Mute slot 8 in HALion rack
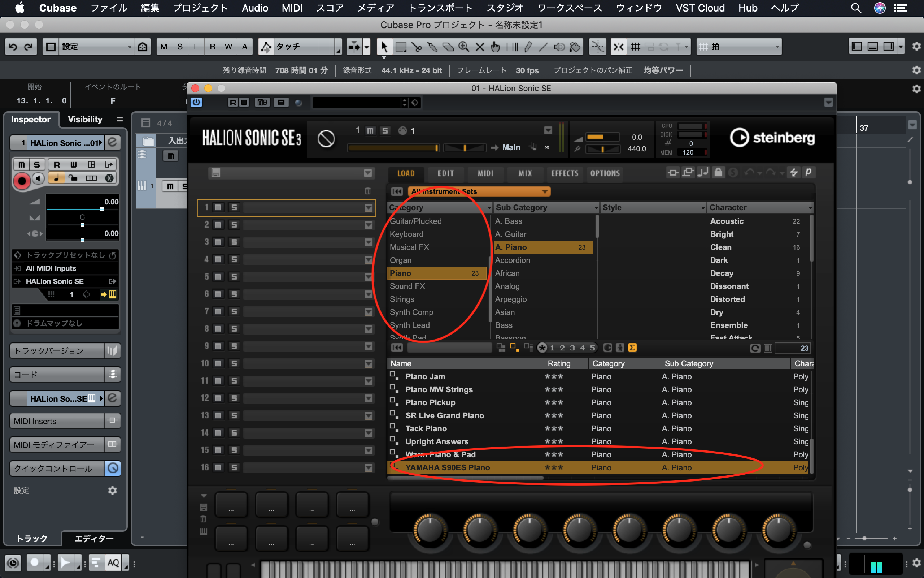This screenshot has height=578, width=924. pyautogui.click(x=218, y=329)
